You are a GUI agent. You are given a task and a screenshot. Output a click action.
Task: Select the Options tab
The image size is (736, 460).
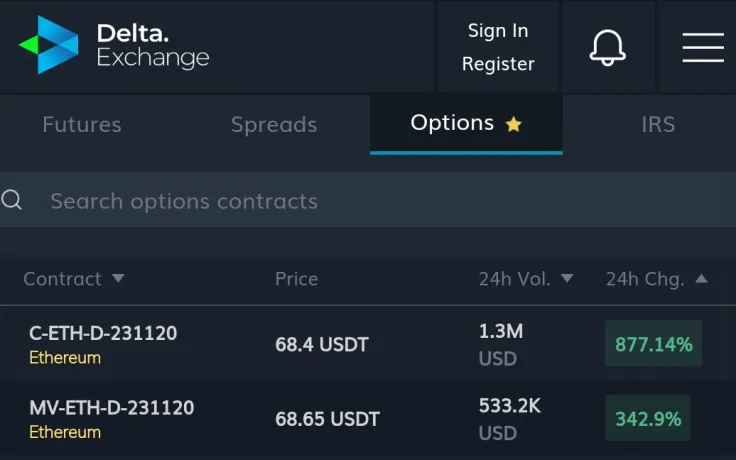coord(452,123)
